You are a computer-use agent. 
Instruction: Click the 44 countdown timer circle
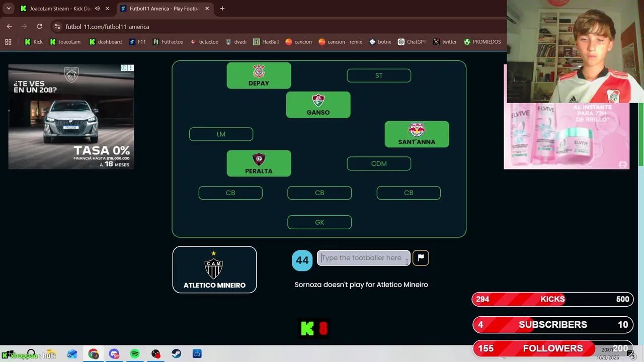coord(302,260)
